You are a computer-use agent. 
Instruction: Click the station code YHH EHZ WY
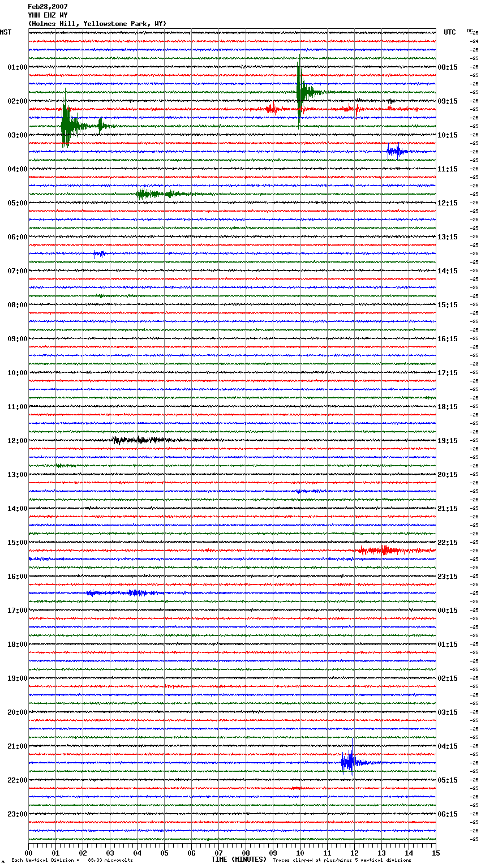48,15
